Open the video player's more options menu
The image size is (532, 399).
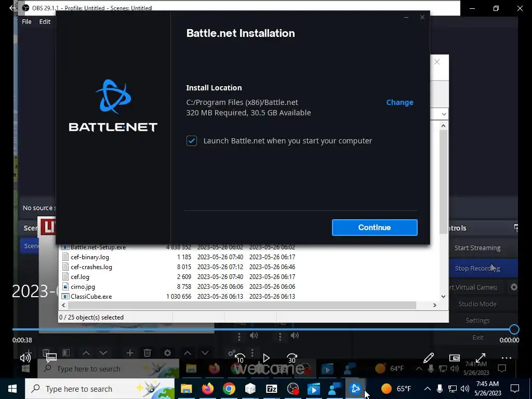click(x=506, y=358)
